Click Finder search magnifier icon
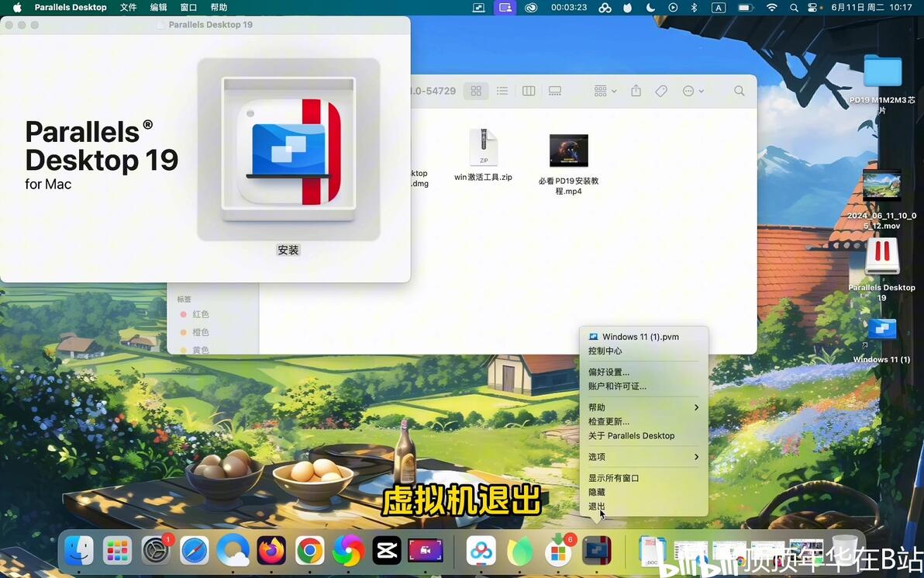This screenshot has width=924, height=578. point(739,91)
